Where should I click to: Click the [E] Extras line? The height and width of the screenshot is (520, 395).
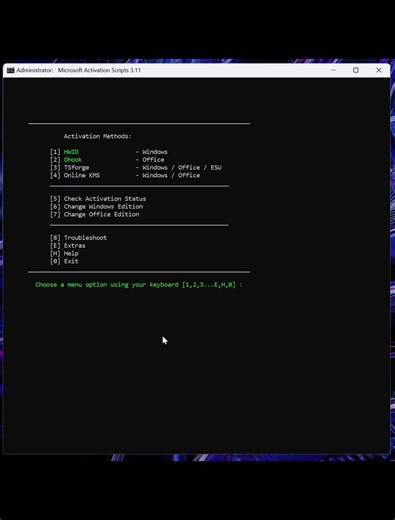(x=68, y=246)
